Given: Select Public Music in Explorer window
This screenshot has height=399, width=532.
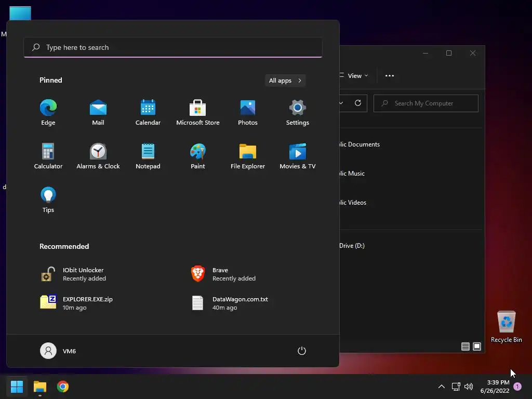Looking at the screenshot, I should point(352,174).
